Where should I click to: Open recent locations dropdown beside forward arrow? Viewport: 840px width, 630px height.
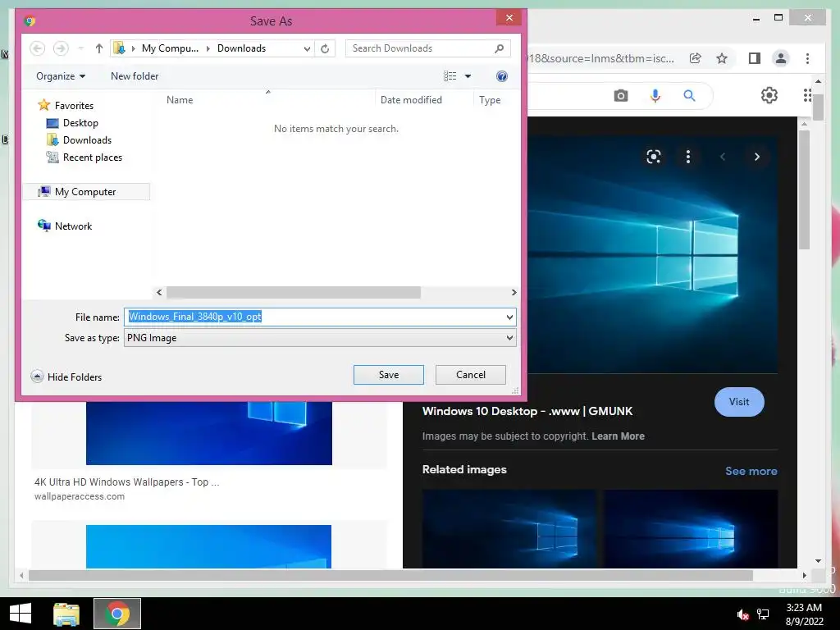click(x=81, y=48)
